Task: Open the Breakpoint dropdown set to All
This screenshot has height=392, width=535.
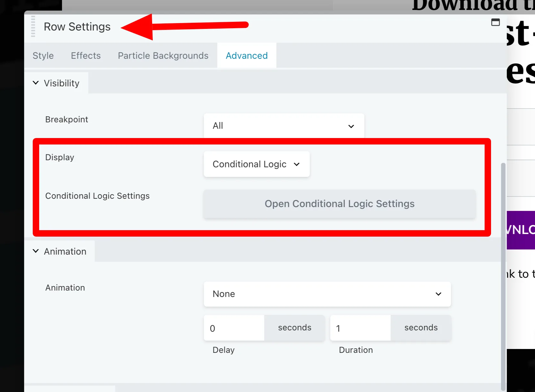Action: tap(284, 126)
